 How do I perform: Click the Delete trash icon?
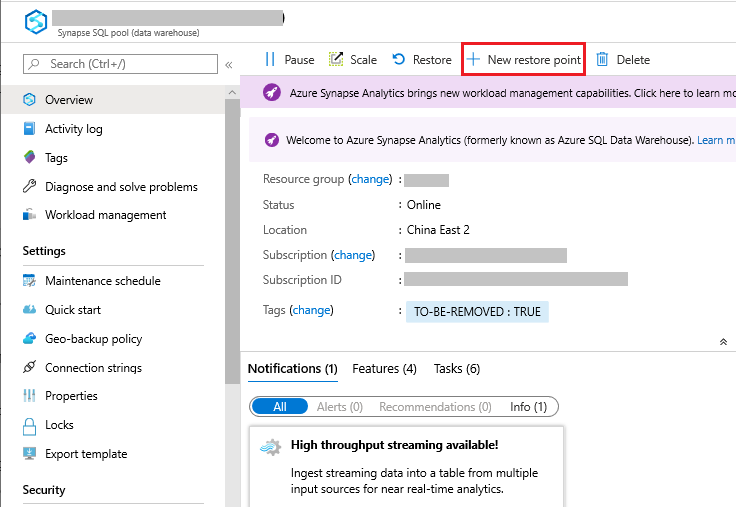pos(602,60)
